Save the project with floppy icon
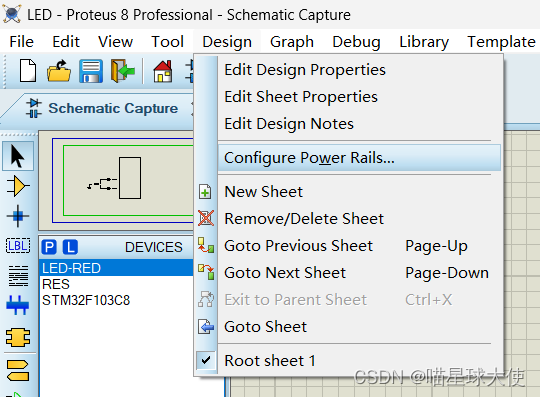The height and width of the screenshot is (397, 540). (91, 71)
